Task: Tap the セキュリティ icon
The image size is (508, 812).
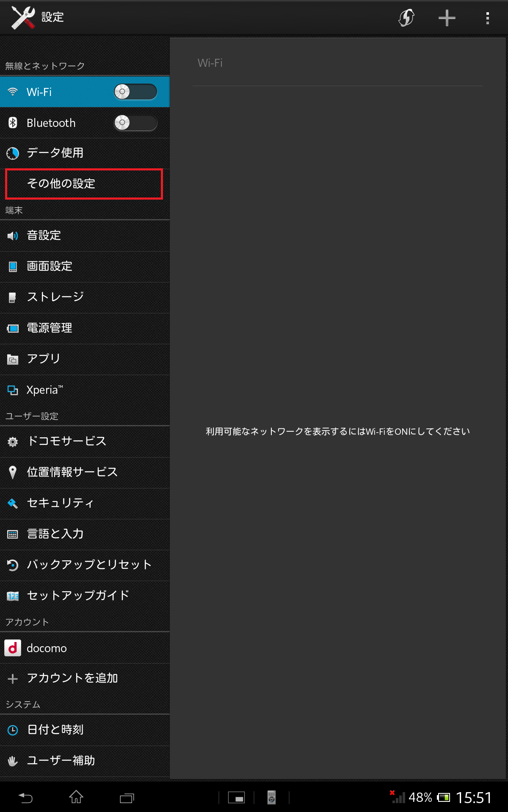Action: tap(13, 503)
